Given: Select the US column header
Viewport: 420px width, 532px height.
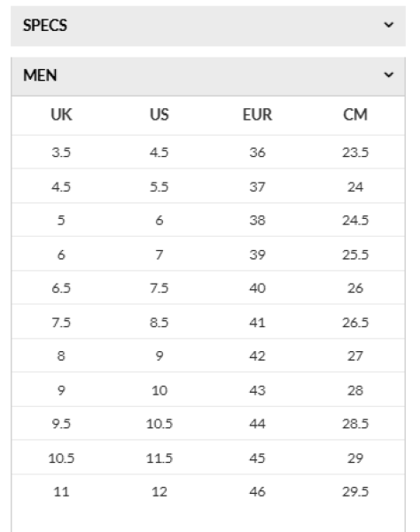Looking at the screenshot, I should pos(159,114).
